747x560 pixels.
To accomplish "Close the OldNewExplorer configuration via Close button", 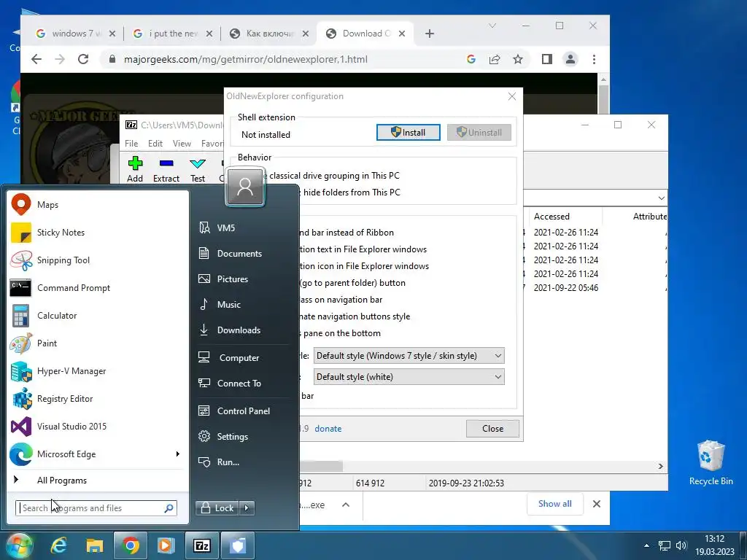I will coord(492,429).
